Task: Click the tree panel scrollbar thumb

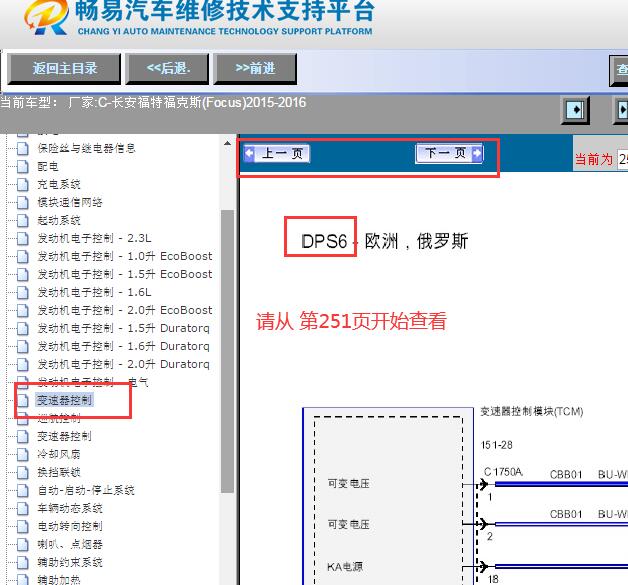Action: coord(227,351)
